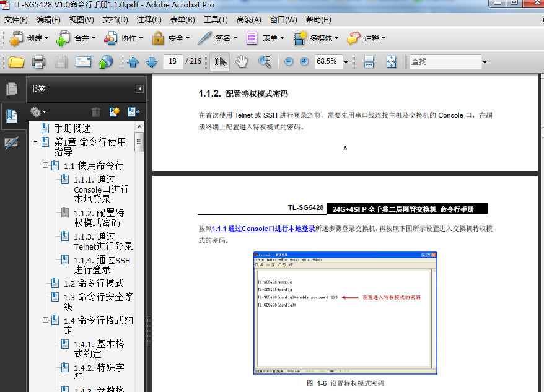Select the 1.1.4. 通过SSH进行登录 bookmark
The image size is (544, 392).
[102, 264]
